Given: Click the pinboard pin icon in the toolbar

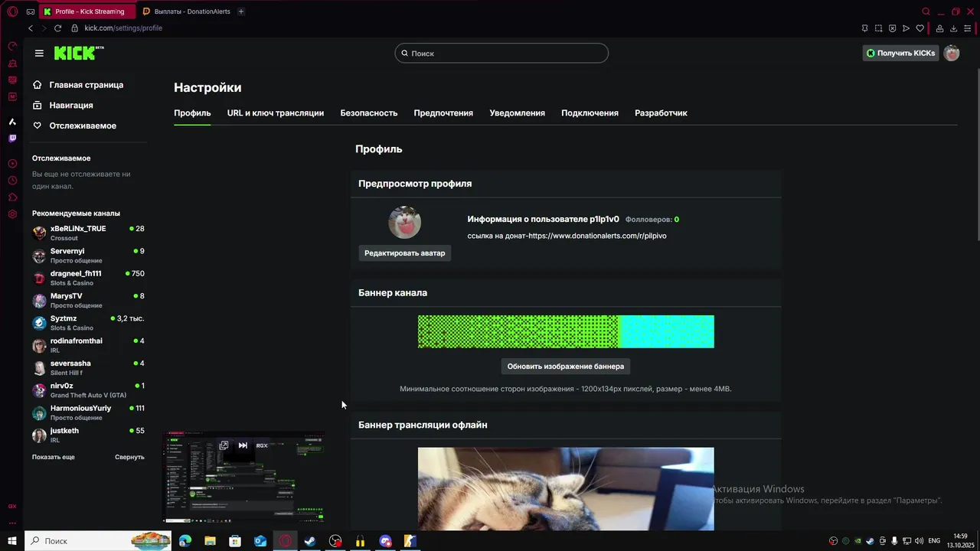Looking at the screenshot, I should point(865,28).
